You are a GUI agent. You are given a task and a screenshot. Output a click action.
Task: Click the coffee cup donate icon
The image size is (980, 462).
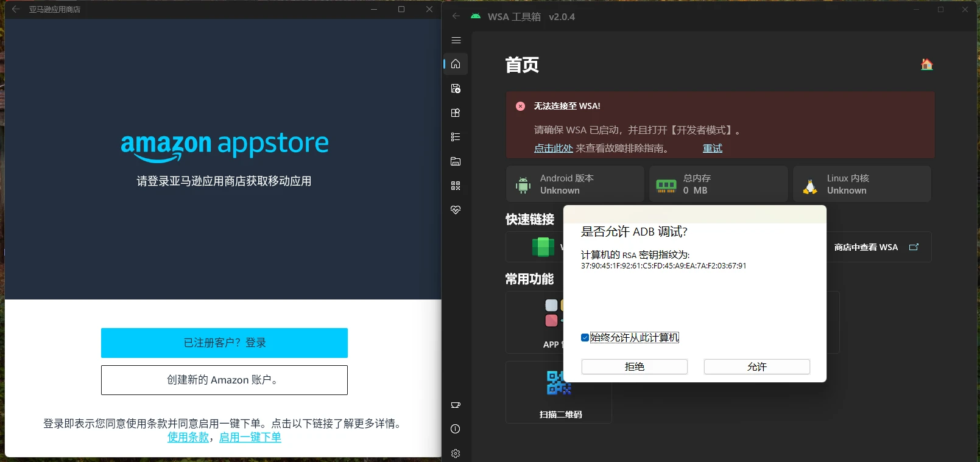(456, 405)
